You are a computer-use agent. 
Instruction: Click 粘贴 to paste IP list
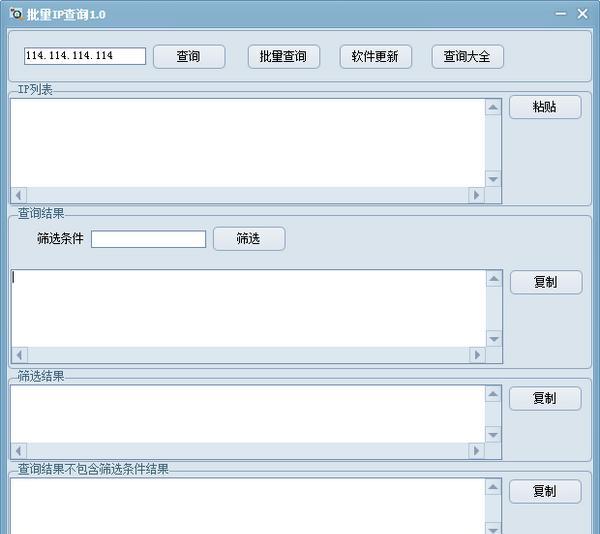tap(545, 107)
